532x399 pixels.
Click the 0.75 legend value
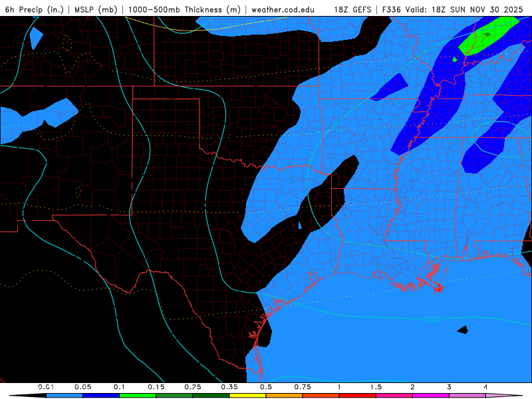tap(303, 387)
